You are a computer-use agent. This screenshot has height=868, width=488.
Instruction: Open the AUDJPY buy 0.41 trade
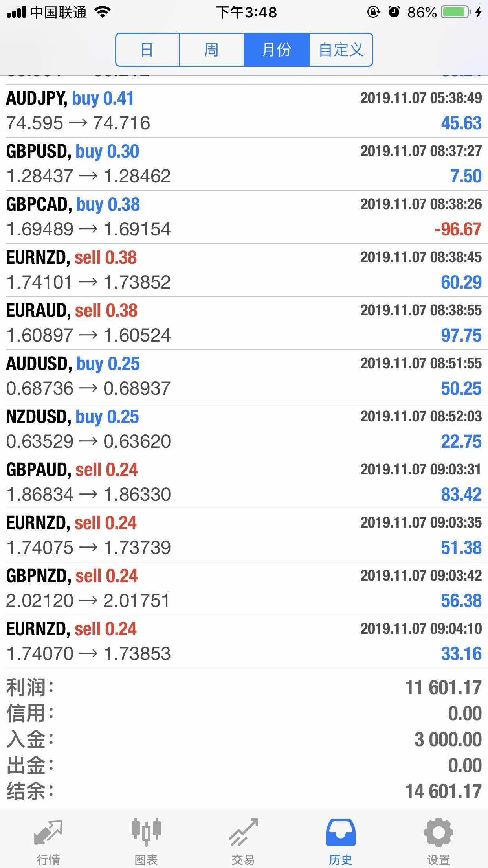[244, 111]
